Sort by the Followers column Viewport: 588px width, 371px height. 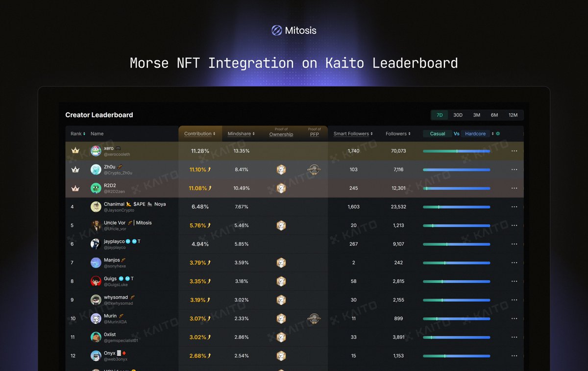coord(398,134)
